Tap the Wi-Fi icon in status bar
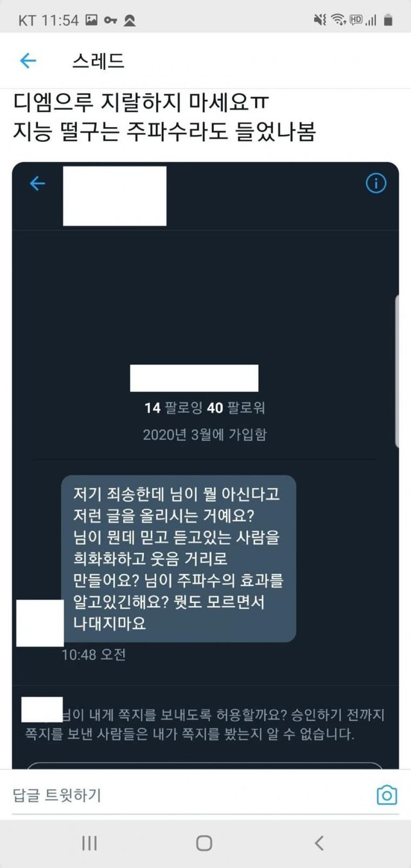Screen dimensions: 411x868 (338, 21)
